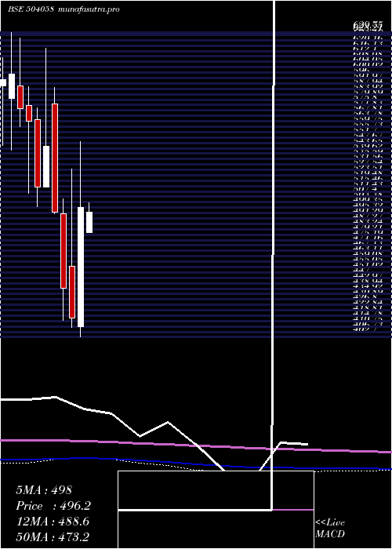Click the 'Price : 496.2' value
The width and height of the screenshot is (392, 549).
53,506
